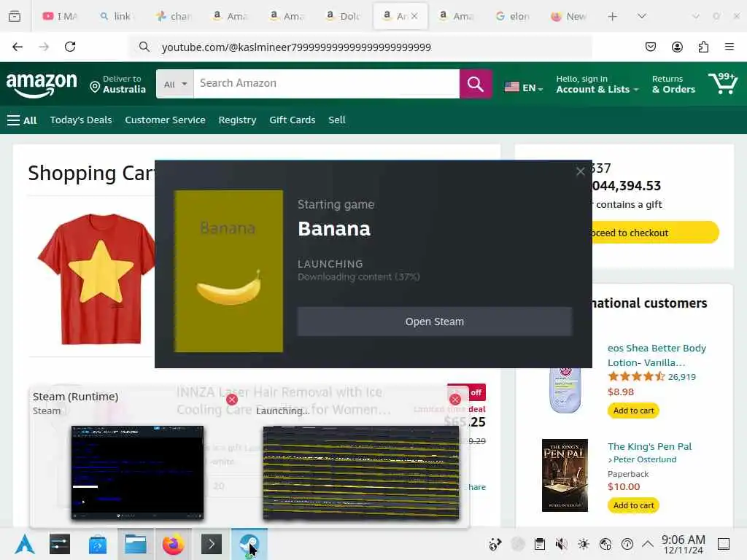
Task: Open the list all tabs chevron
Action: (642, 16)
